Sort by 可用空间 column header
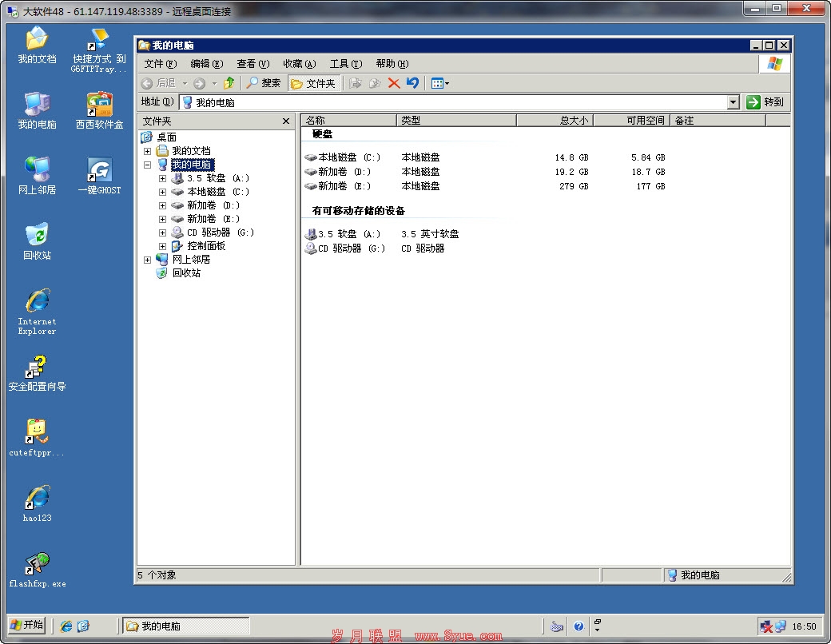This screenshot has height=644, width=831. pyautogui.click(x=632, y=121)
